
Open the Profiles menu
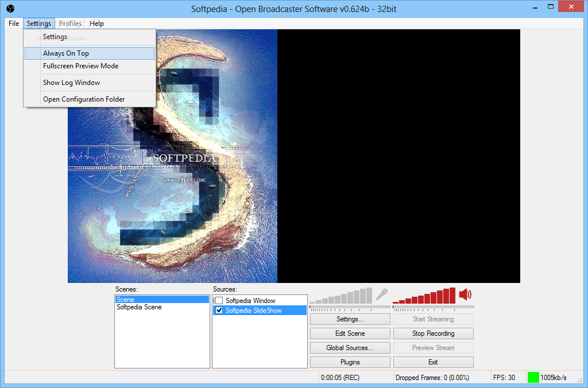pyautogui.click(x=70, y=23)
